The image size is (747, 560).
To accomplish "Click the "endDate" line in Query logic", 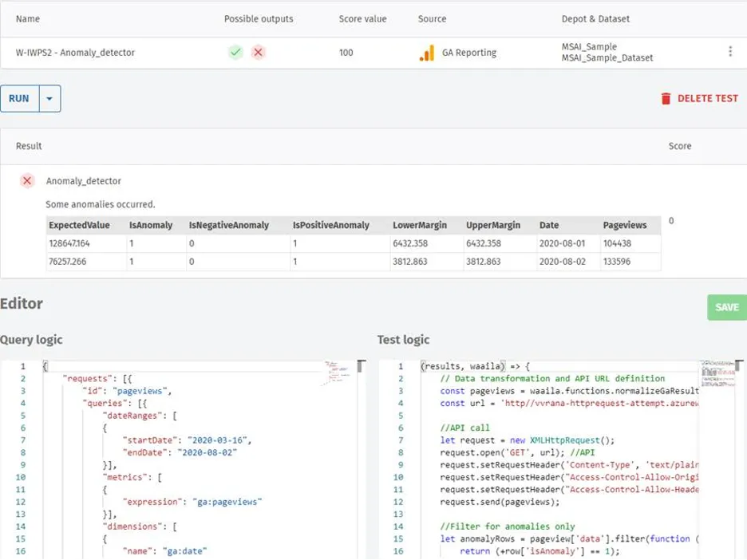I will tap(179, 453).
